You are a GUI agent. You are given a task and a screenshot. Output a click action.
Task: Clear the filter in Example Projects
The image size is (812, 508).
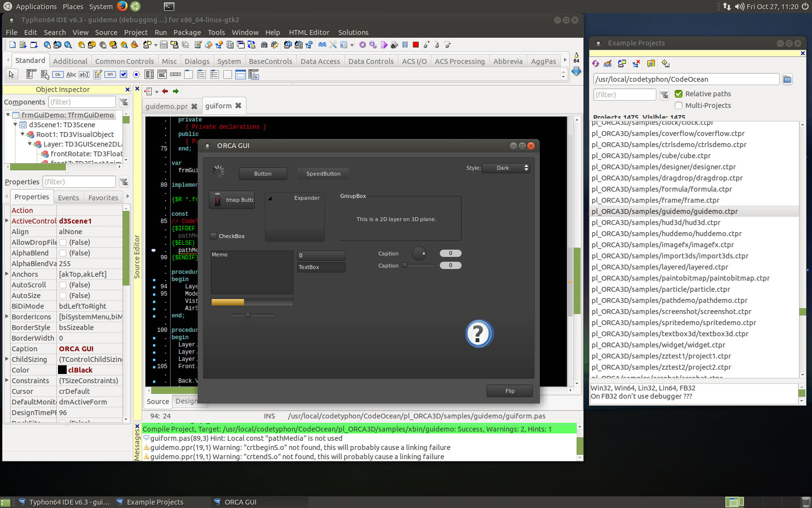click(664, 95)
